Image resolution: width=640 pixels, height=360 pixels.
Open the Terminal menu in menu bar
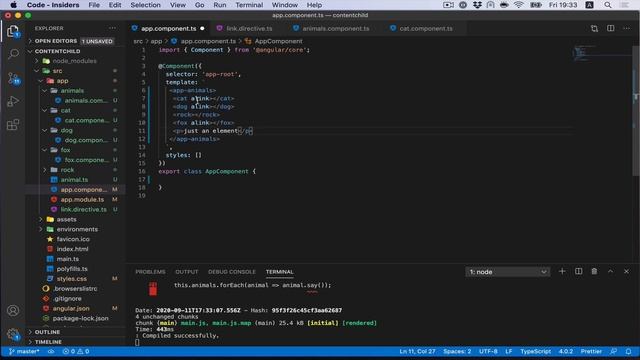(249, 5)
